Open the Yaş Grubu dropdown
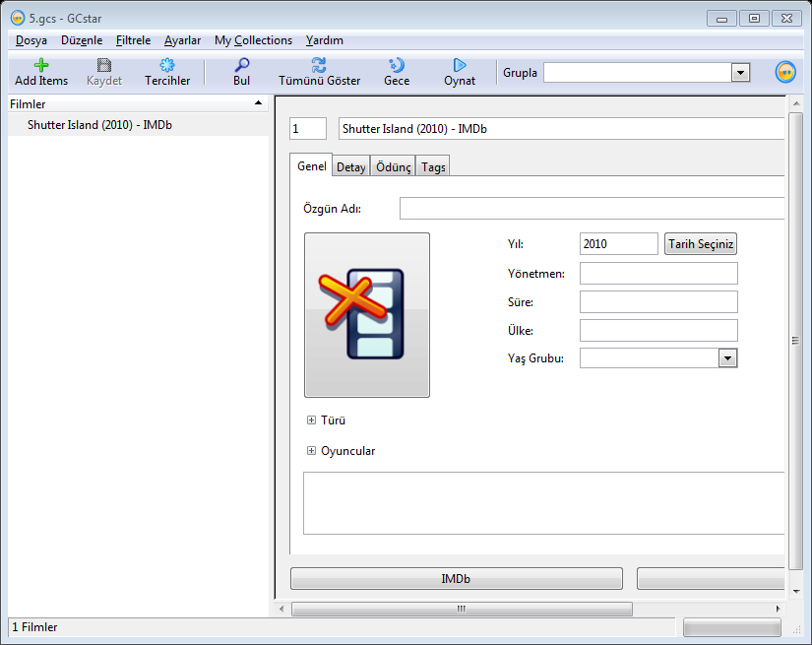Image resolution: width=812 pixels, height=645 pixels. (727, 358)
